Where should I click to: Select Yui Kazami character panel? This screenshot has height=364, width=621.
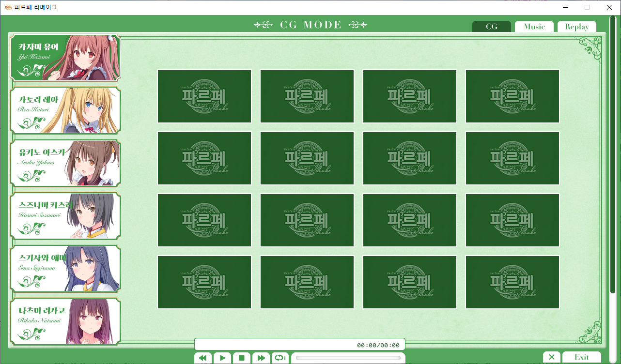click(65, 58)
